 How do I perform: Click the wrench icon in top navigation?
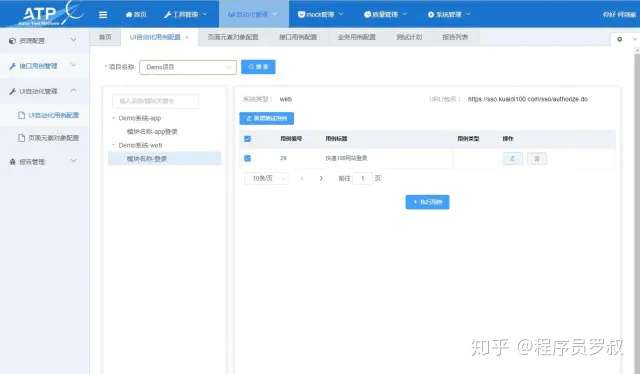pos(167,15)
